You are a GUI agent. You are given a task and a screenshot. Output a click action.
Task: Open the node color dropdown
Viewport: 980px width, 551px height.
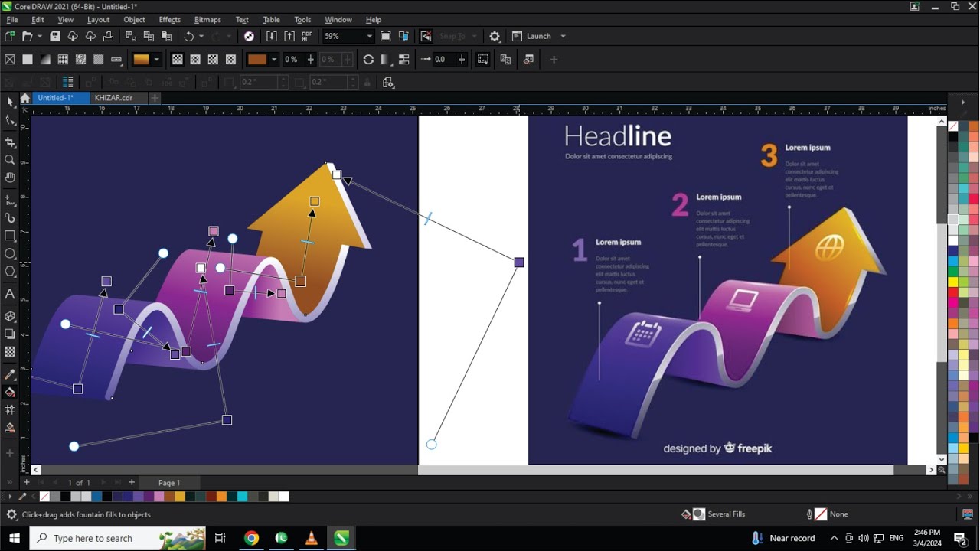coord(274,59)
